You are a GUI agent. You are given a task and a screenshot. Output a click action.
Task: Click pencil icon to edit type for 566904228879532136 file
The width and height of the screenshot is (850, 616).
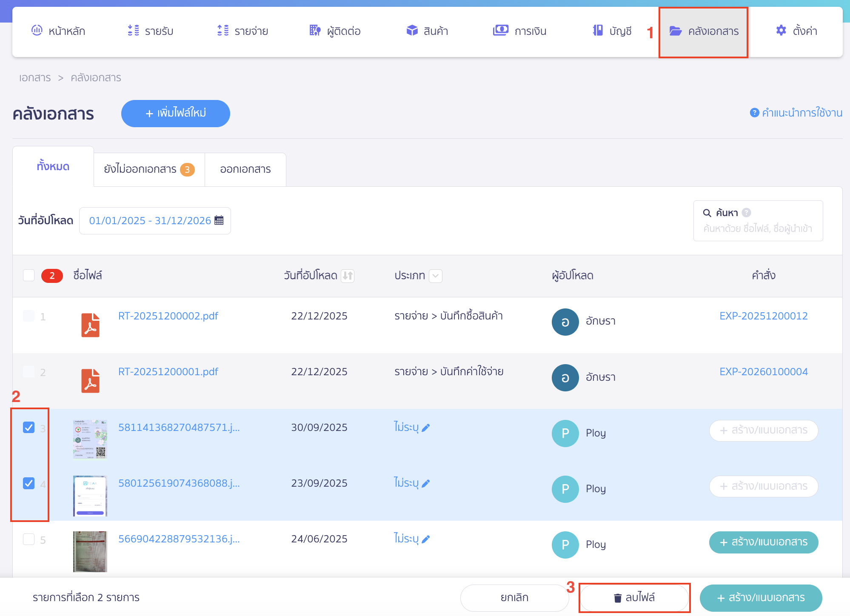point(426,539)
